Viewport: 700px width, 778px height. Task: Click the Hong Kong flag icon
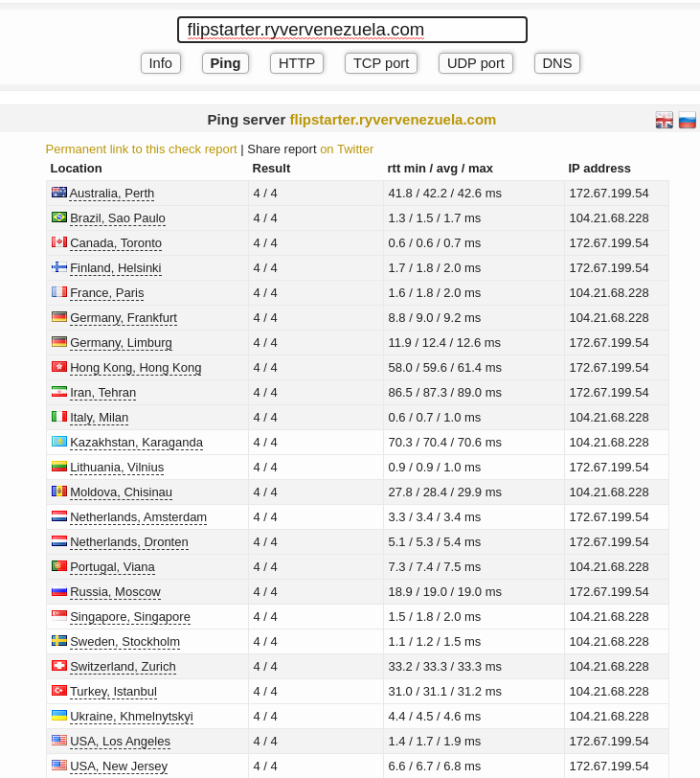click(x=59, y=366)
